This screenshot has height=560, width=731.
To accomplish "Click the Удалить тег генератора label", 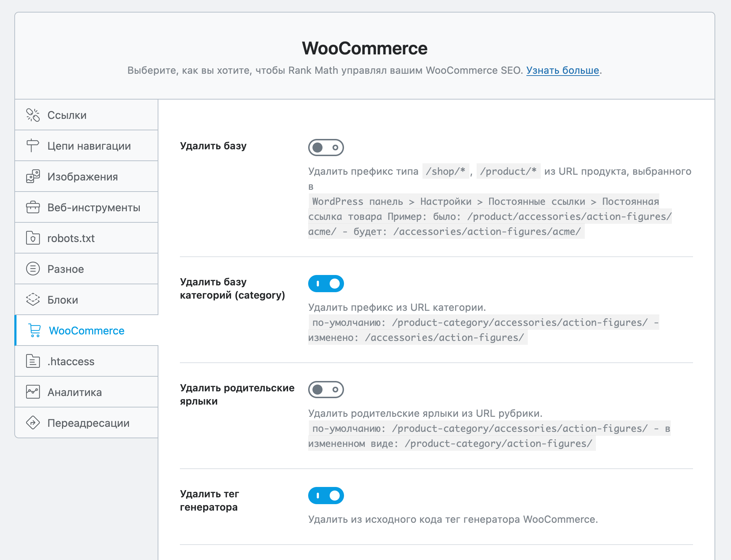I will pyautogui.click(x=210, y=501).
